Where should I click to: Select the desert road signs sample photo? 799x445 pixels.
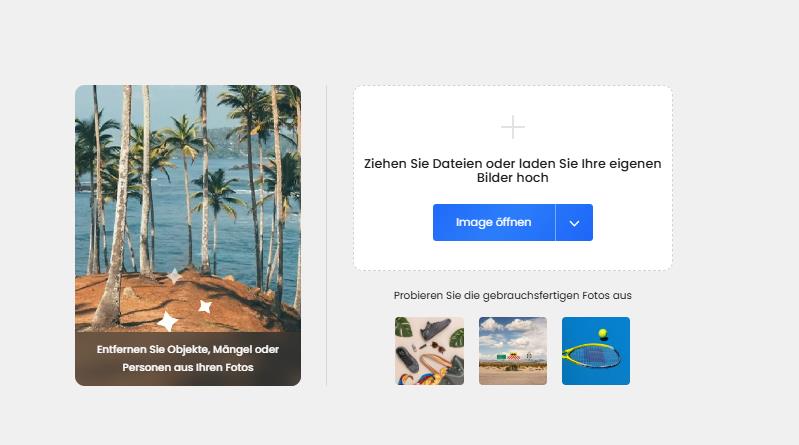click(x=513, y=351)
